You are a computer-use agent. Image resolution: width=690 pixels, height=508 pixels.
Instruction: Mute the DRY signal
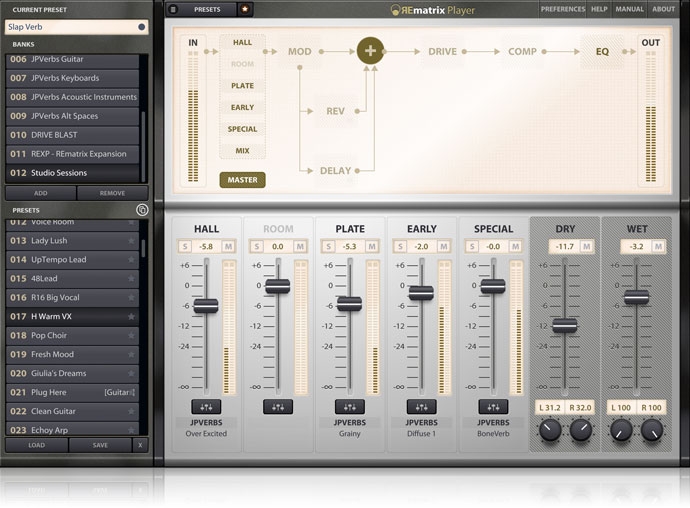pyautogui.click(x=586, y=246)
